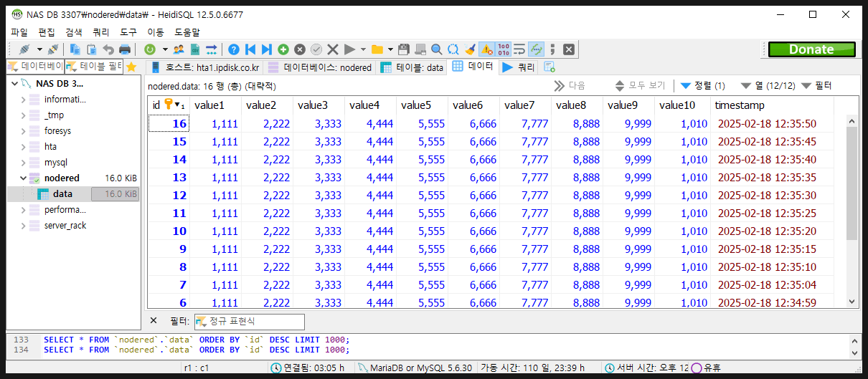
Task: Open the 도구 menu
Action: tap(128, 32)
